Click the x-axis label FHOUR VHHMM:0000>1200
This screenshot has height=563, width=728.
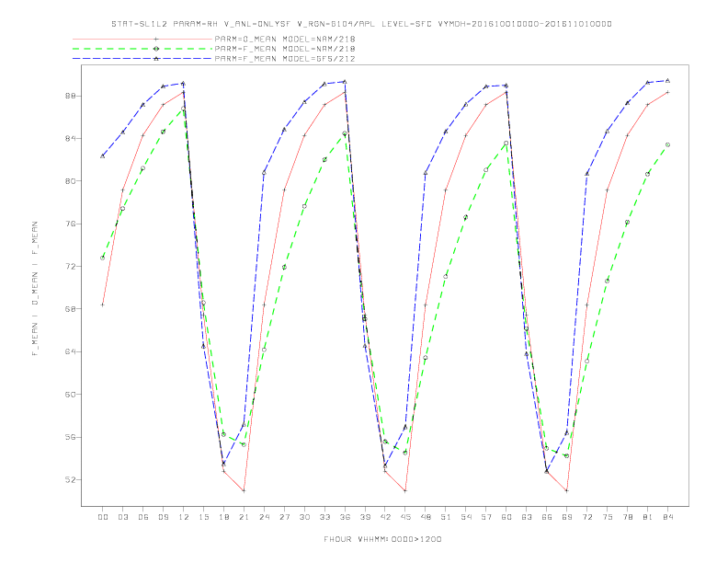coord(382,539)
